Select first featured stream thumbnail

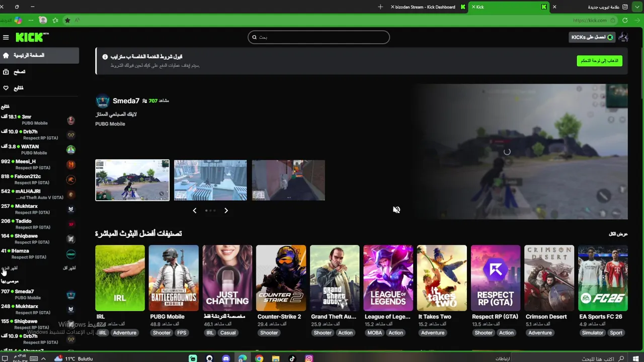[x=132, y=180]
